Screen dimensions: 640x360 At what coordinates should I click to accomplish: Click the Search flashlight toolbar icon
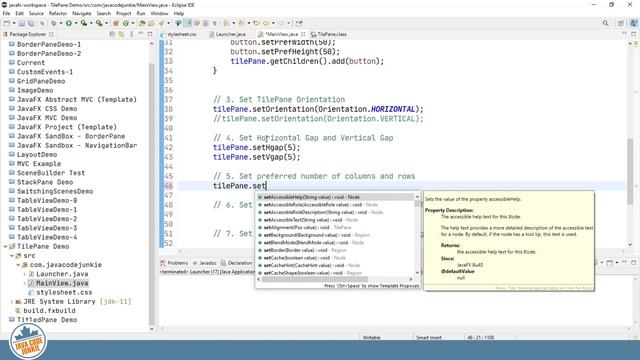tap(162, 23)
